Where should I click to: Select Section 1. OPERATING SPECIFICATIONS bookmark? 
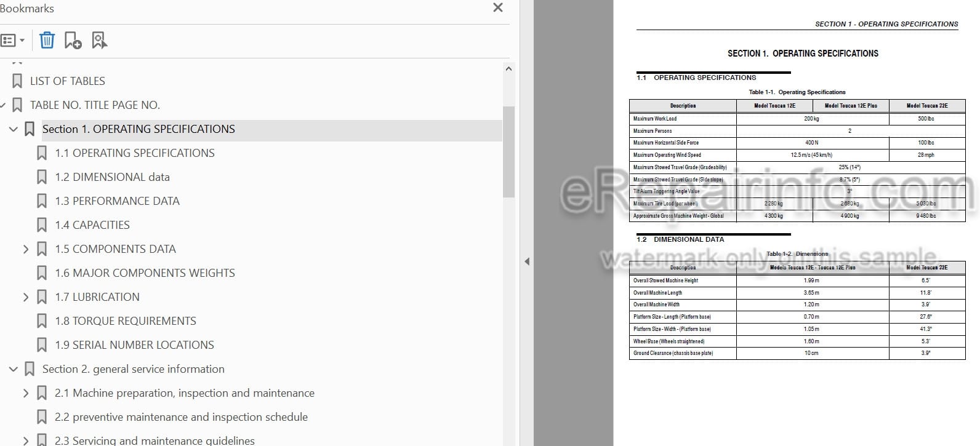[x=139, y=129]
